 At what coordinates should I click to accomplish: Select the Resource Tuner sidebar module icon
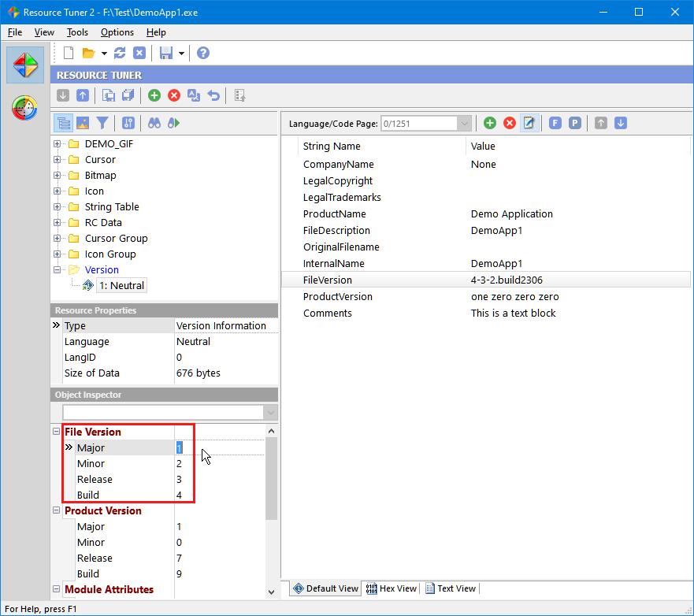click(25, 65)
